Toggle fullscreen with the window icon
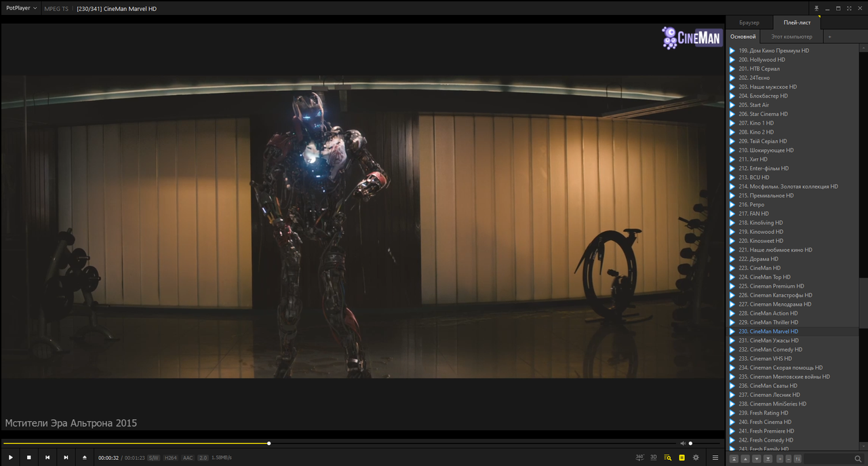 pyautogui.click(x=849, y=8)
